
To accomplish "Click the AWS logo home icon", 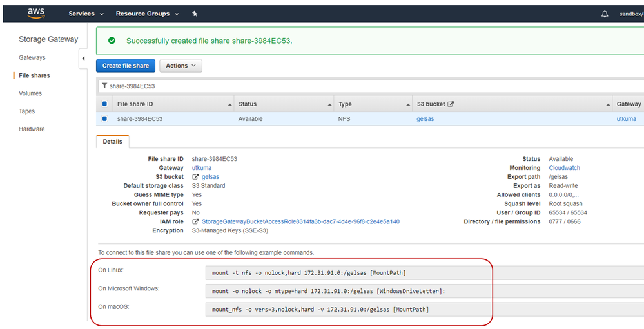I will pos(36,14).
